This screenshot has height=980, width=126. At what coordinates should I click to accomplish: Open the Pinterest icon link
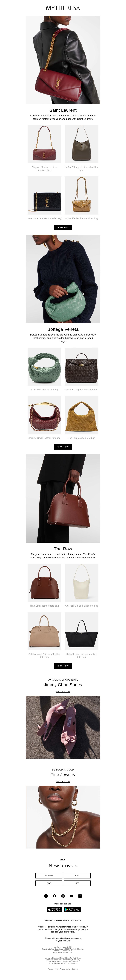63,896
